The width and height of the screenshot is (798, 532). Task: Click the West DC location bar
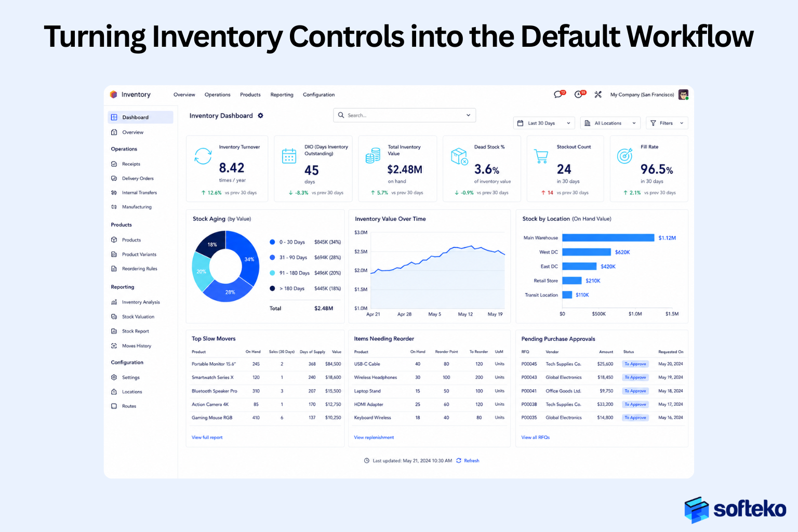click(587, 252)
